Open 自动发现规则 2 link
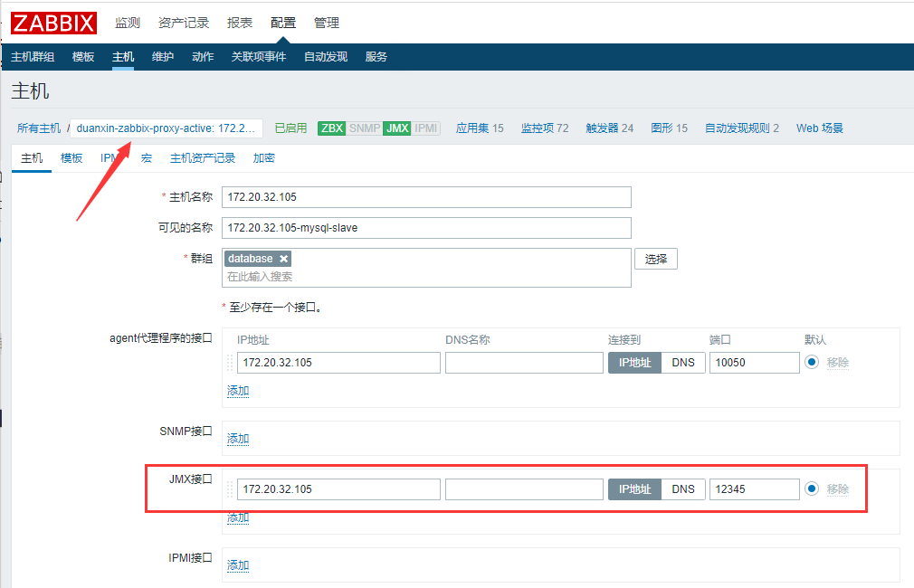The height and width of the screenshot is (588, 914). tap(742, 128)
